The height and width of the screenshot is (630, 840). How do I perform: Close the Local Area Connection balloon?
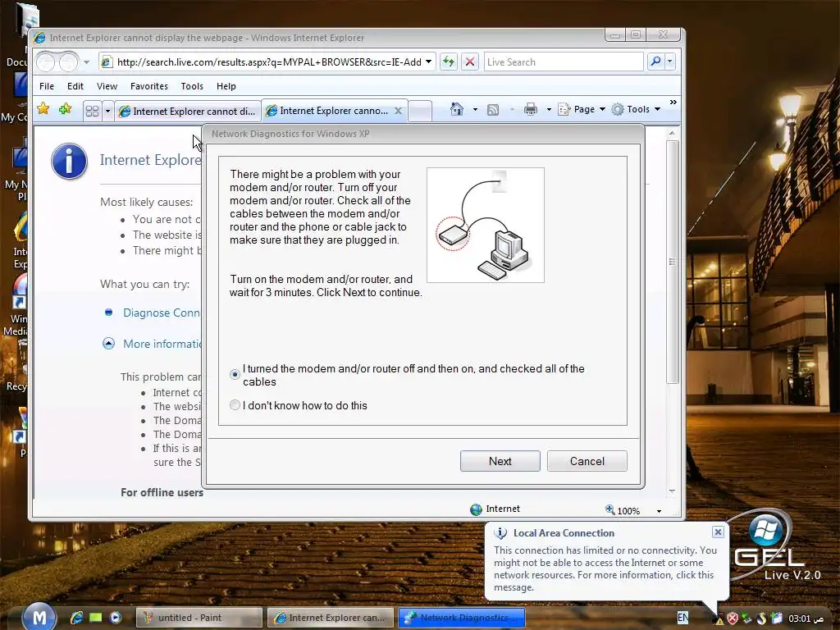(718, 532)
